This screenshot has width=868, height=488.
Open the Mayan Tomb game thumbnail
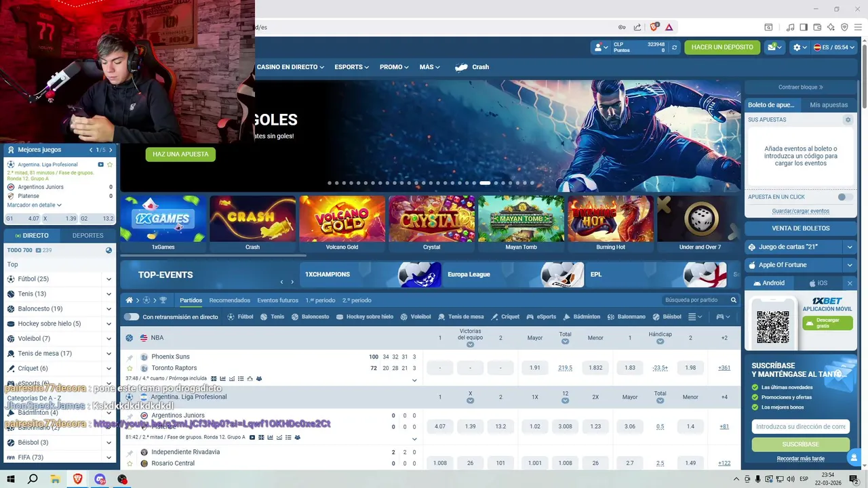[x=521, y=219]
